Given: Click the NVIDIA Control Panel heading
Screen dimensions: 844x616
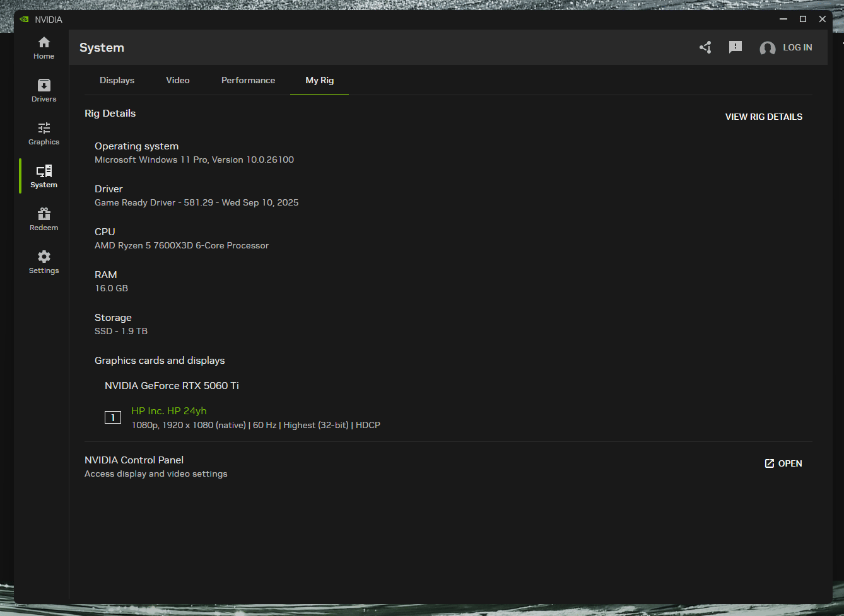Looking at the screenshot, I should click(x=134, y=460).
